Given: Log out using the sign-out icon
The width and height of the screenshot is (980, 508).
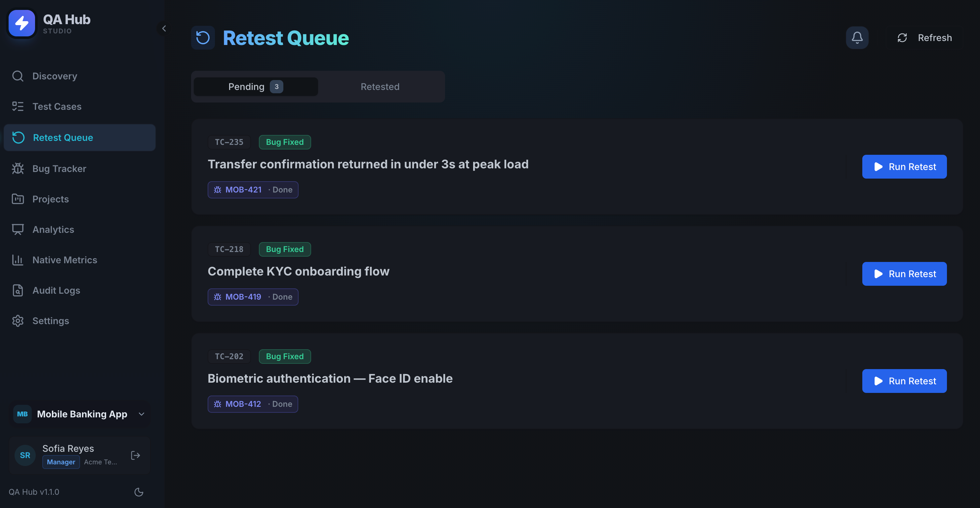Looking at the screenshot, I should click(136, 455).
